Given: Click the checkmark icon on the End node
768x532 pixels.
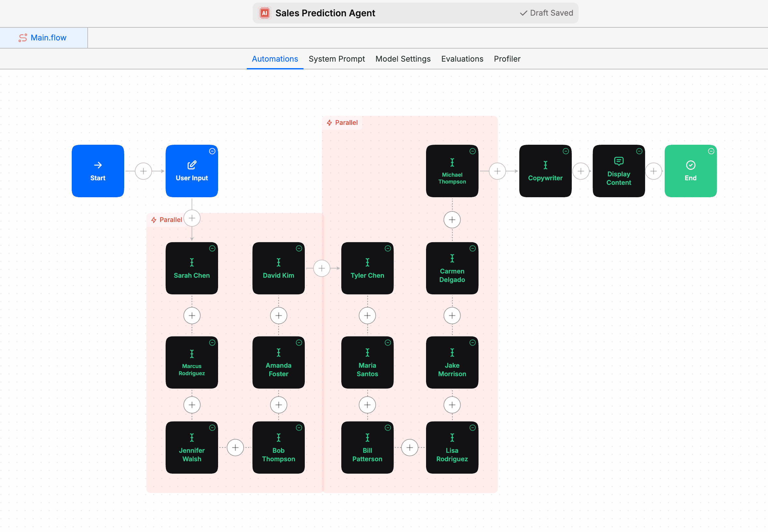Looking at the screenshot, I should click(x=691, y=165).
